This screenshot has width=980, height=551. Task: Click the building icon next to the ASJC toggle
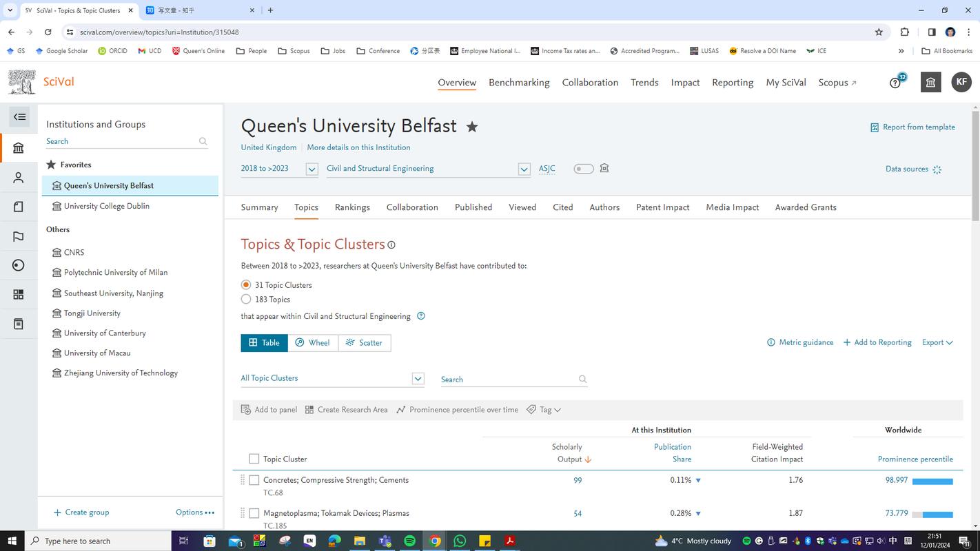pyautogui.click(x=604, y=168)
